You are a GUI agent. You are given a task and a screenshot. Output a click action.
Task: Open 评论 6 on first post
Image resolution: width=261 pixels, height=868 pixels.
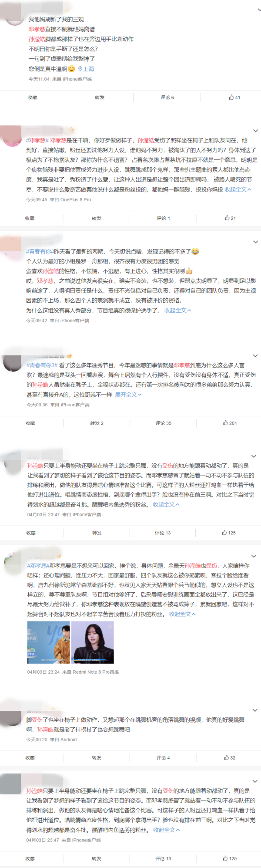click(x=167, y=98)
